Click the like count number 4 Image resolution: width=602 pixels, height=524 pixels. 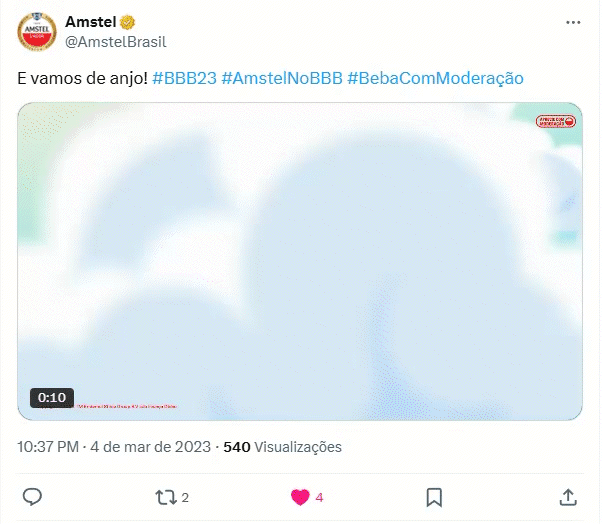pos(319,498)
